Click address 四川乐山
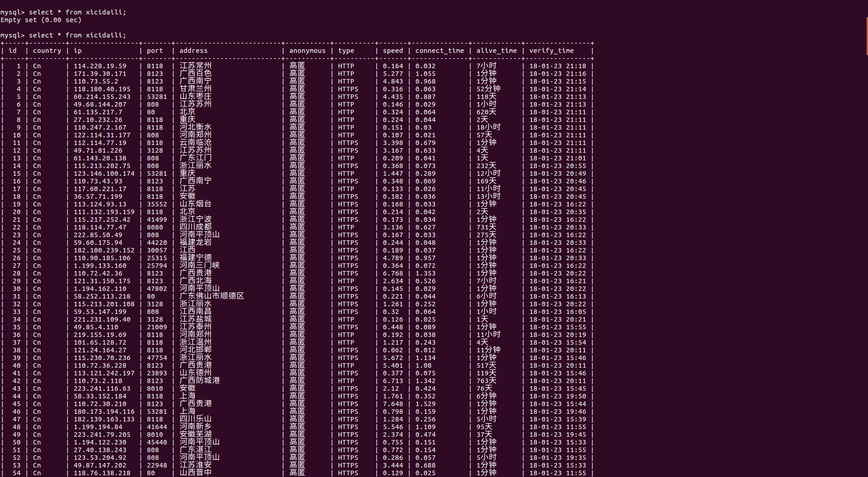The width and height of the screenshot is (868, 477). tap(196, 419)
